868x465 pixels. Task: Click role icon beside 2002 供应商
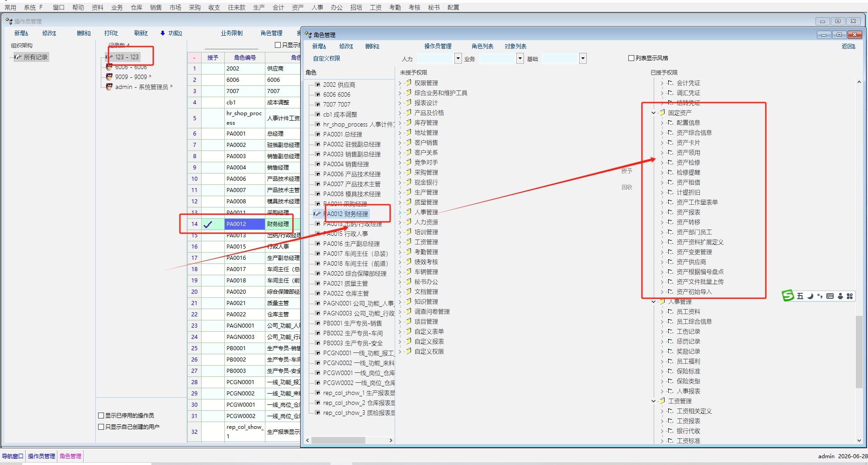318,85
